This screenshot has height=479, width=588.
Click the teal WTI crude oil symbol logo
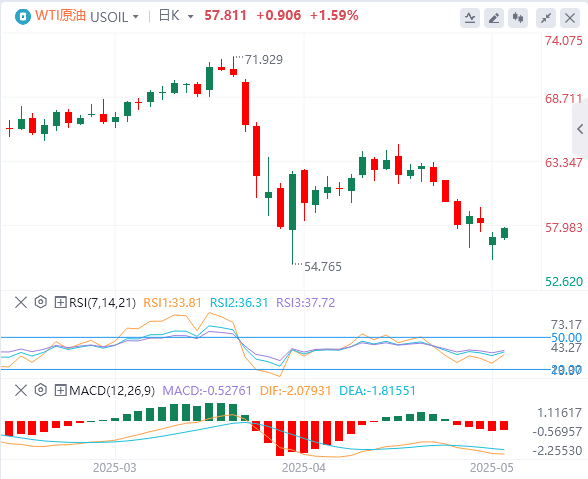click(x=22, y=17)
